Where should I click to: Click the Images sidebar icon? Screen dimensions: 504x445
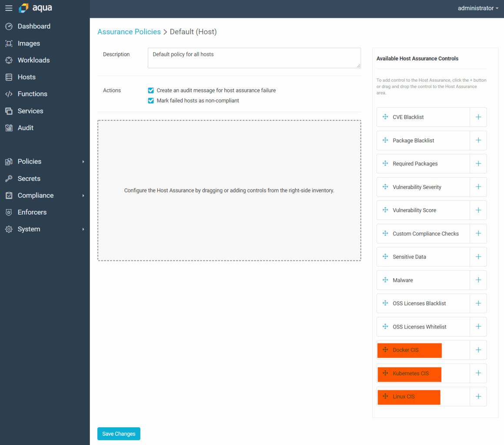(x=9, y=43)
